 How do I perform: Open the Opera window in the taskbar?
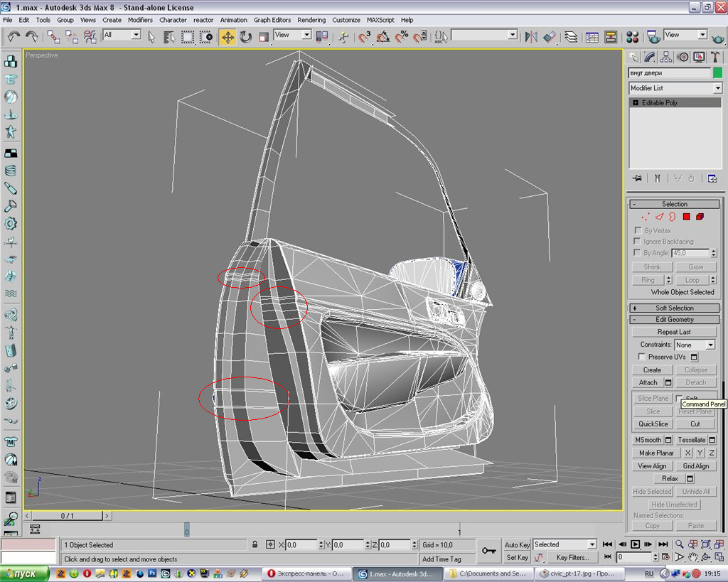pos(306,573)
